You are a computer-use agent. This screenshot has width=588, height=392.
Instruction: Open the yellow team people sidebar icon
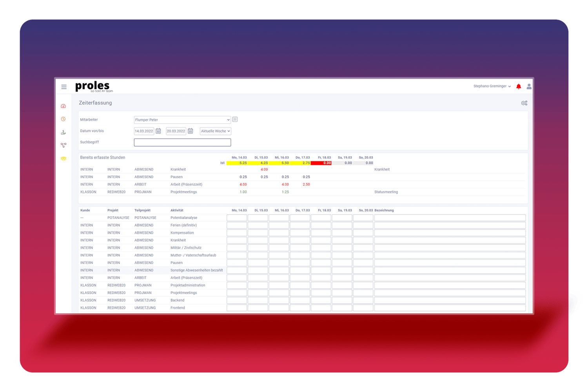click(64, 159)
